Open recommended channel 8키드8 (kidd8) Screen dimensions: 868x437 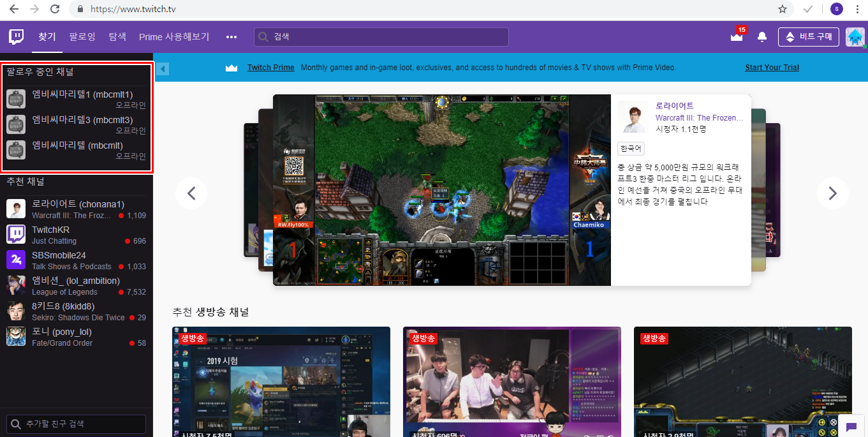[x=77, y=311]
